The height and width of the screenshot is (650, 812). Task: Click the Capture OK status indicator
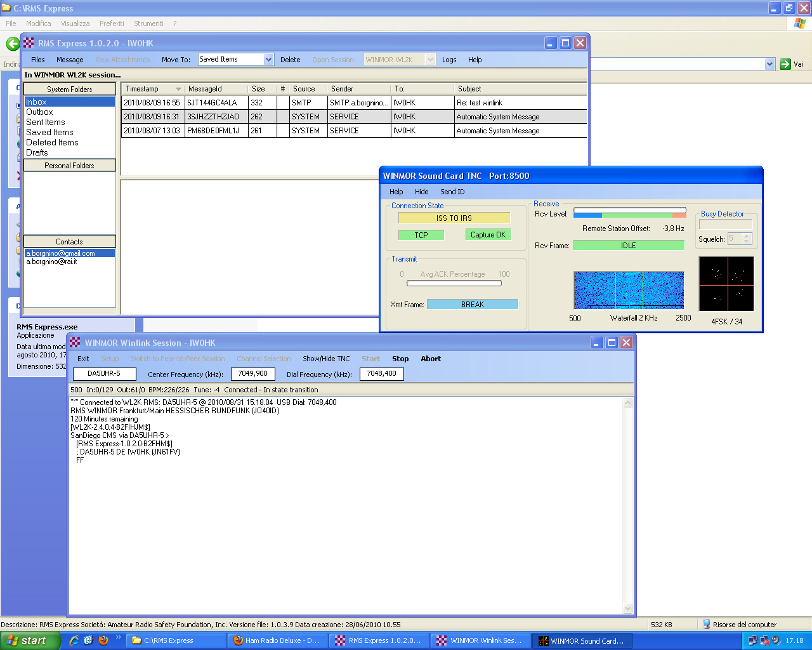click(488, 235)
